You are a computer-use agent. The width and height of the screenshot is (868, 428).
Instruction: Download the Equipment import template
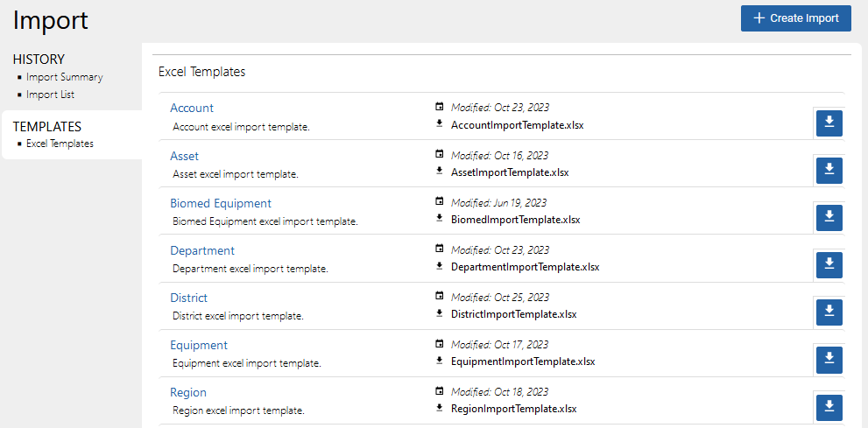point(829,360)
